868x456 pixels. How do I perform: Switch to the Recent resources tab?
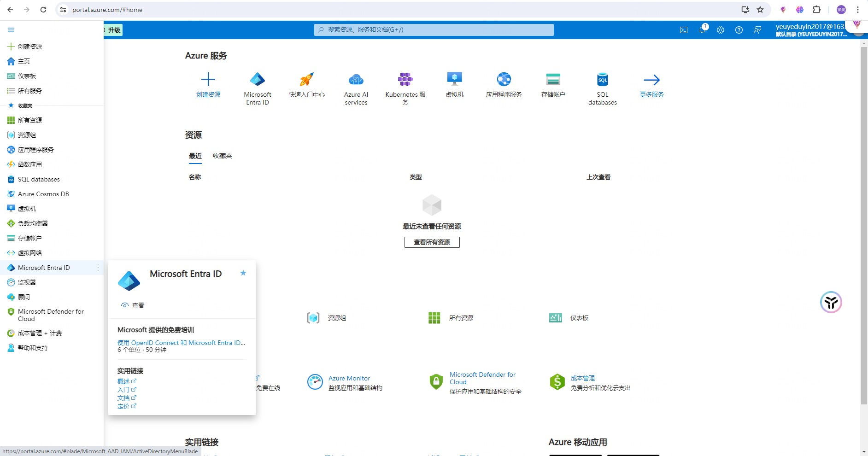coord(195,156)
